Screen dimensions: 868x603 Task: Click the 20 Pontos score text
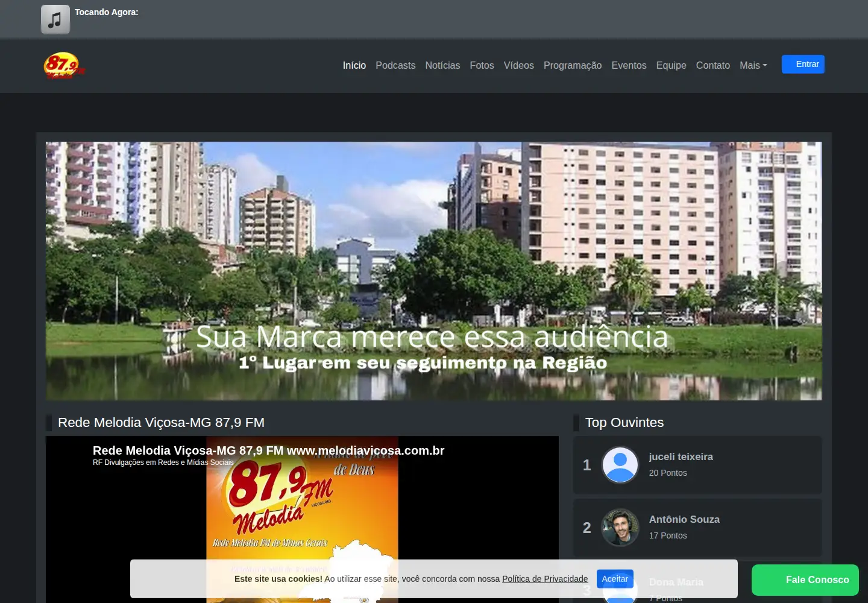tap(668, 473)
